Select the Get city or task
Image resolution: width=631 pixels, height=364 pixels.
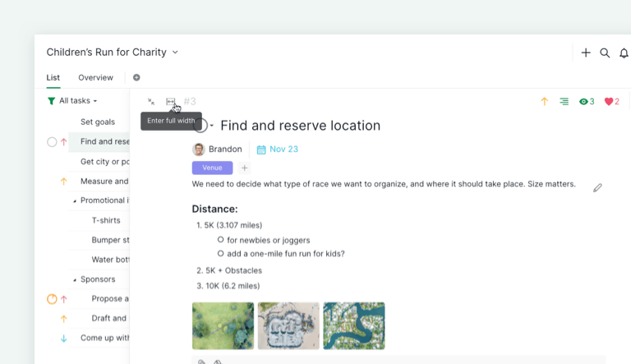click(104, 162)
